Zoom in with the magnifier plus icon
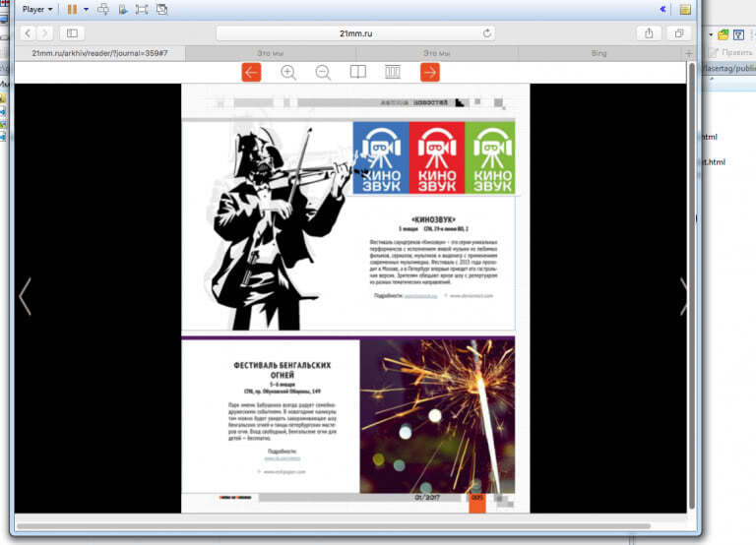Image resolution: width=756 pixels, height=545 pixels. click(288, 72)
